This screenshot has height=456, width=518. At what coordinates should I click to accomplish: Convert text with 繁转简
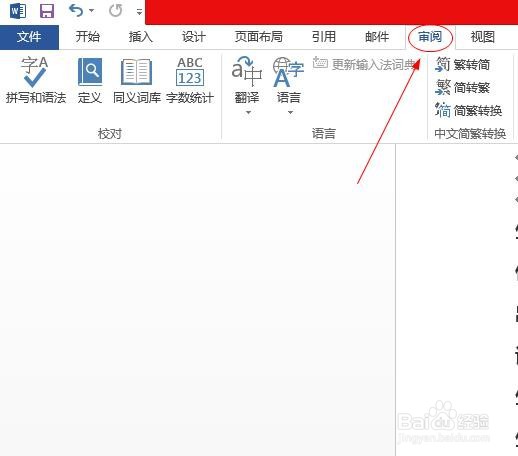point(463,64)
